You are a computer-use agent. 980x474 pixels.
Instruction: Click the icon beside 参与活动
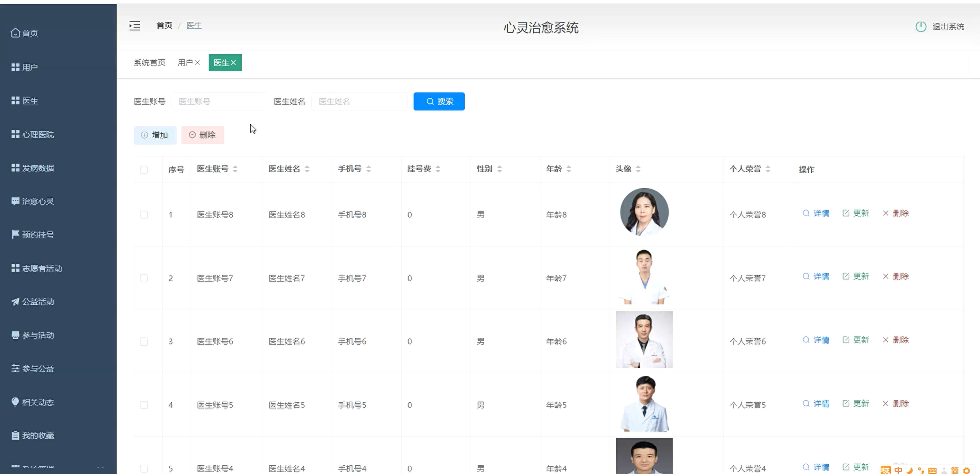(15, 335)
